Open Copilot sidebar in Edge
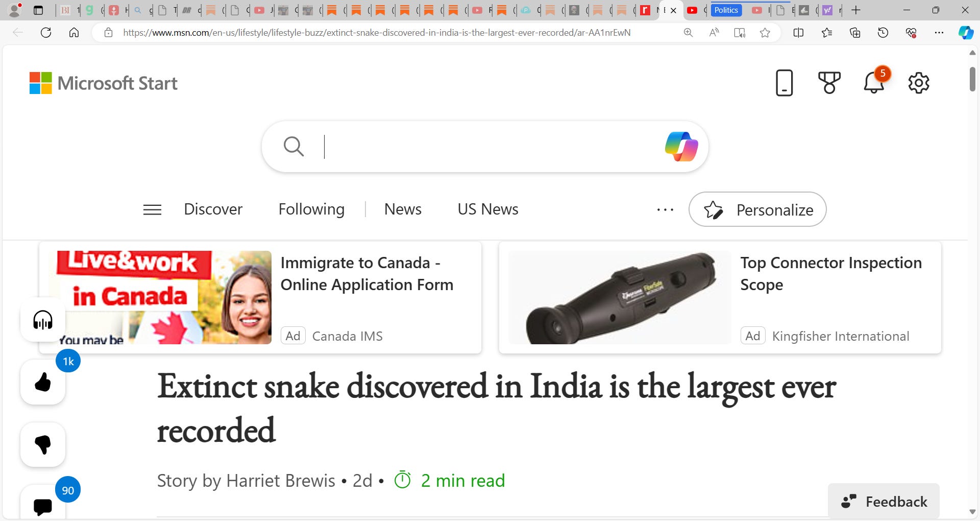This screenshot has width=980, height=521. click(x=966, y=33)
